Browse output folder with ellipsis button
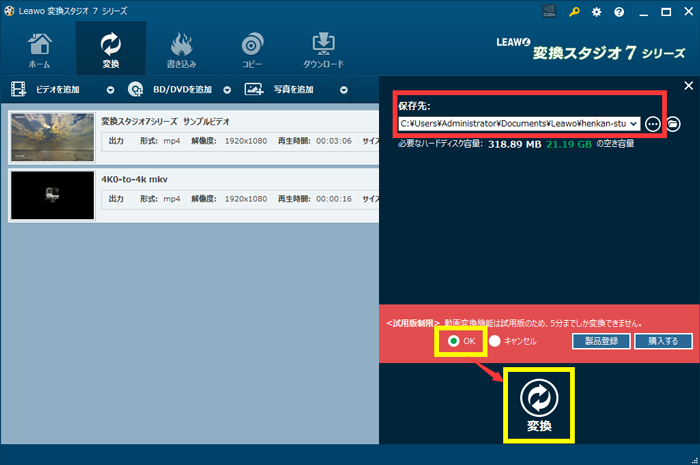 (653, 124)
